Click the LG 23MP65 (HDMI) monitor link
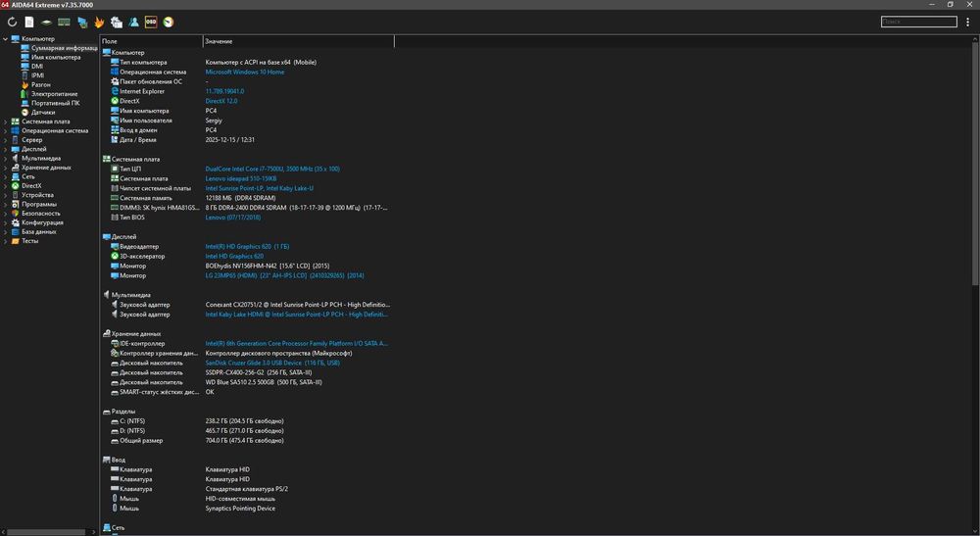 coord(284,275)
